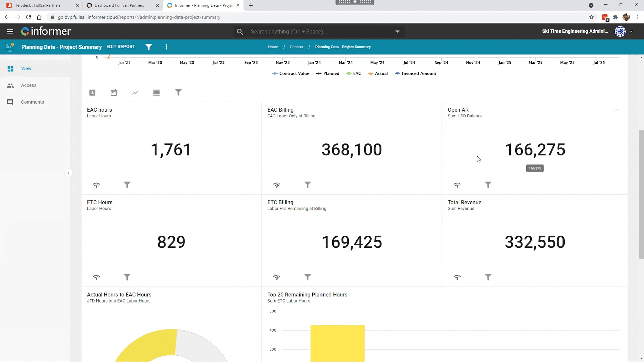Open the Comments panel
This screenshot has width=644, height=362.
pyautogui.click(x=32, y=102)
